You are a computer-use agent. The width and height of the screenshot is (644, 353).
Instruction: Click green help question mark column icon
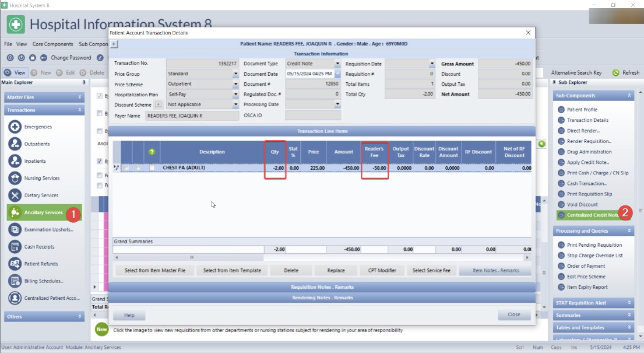pyautogui.click(x=152, y=152)
